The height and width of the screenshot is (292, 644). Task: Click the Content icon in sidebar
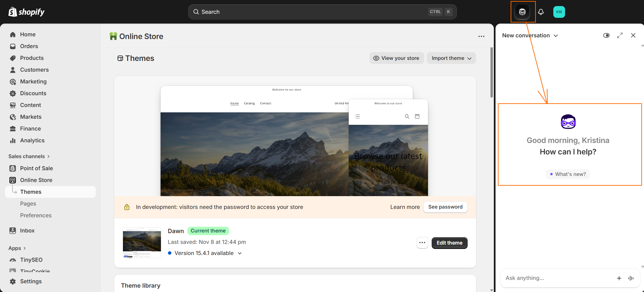pyautogui.click(x=13, y=105)
